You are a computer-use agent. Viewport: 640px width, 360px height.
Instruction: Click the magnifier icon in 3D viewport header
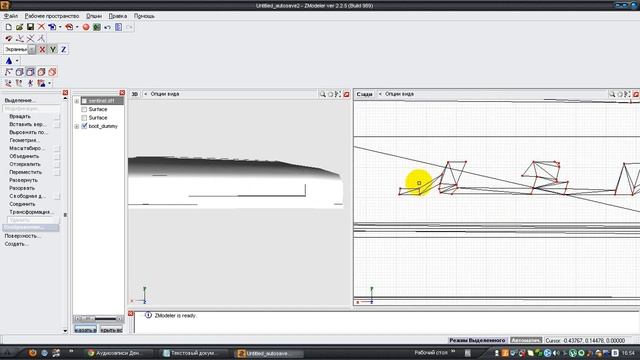(323, 94)
